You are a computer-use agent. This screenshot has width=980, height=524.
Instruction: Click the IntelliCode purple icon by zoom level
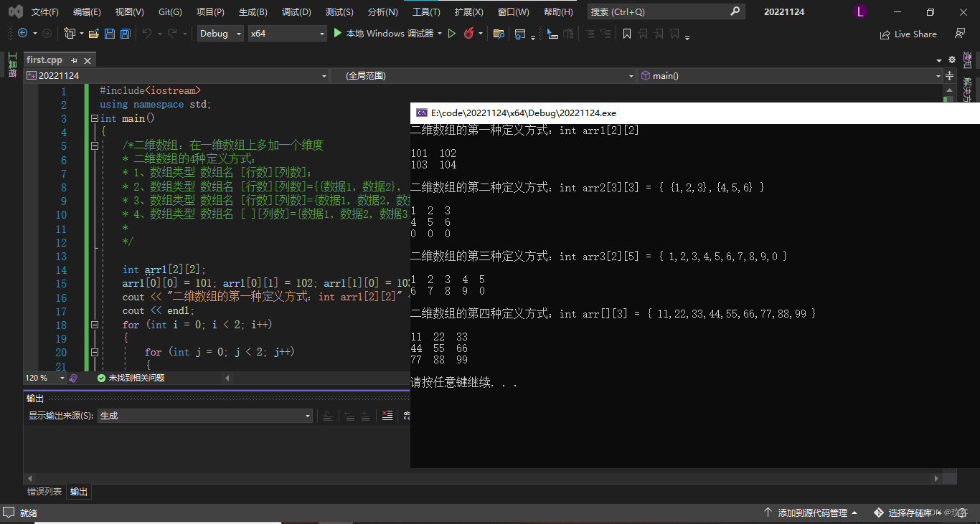pyautogui.click(x=74, y=378)
